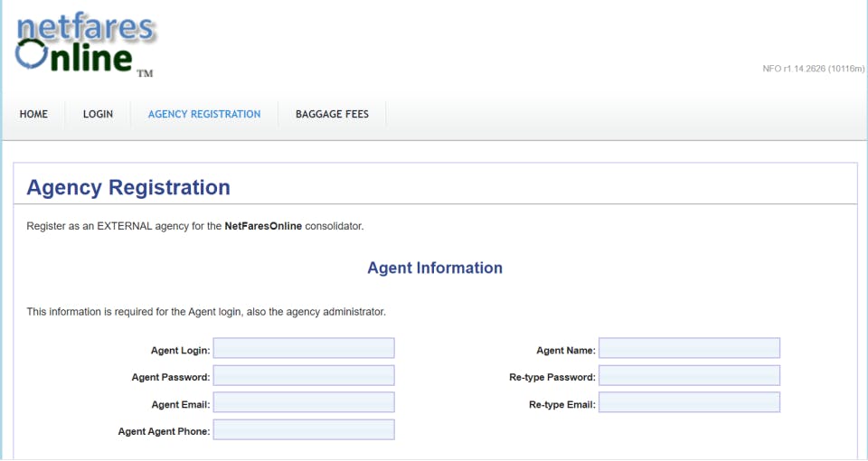Image resolution: width=868 pixels, height=461 pixels.
Task: Open the BAGGAGE FEES page
Action: [x=332, y=114]
